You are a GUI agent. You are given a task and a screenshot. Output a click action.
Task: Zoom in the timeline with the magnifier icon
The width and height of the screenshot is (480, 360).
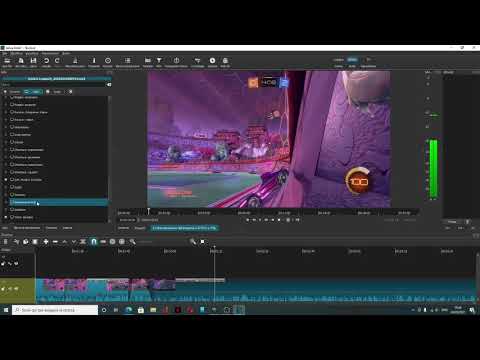pyautogui.click(x=193, y=242)
